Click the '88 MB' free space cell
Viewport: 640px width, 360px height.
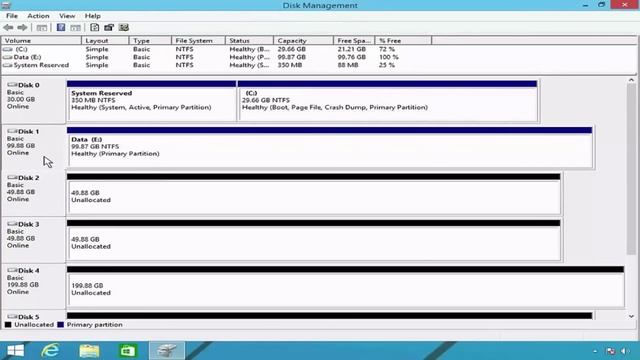tap(348, 65)
